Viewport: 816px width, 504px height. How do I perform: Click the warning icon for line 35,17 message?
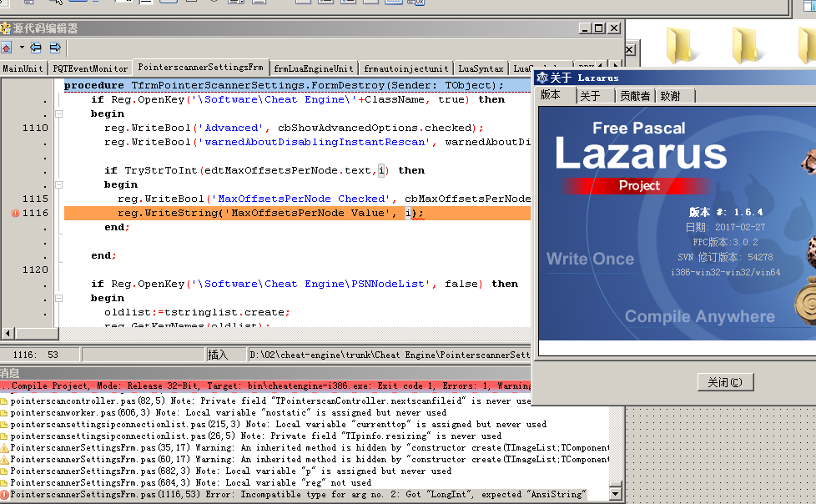click(4, 448)
